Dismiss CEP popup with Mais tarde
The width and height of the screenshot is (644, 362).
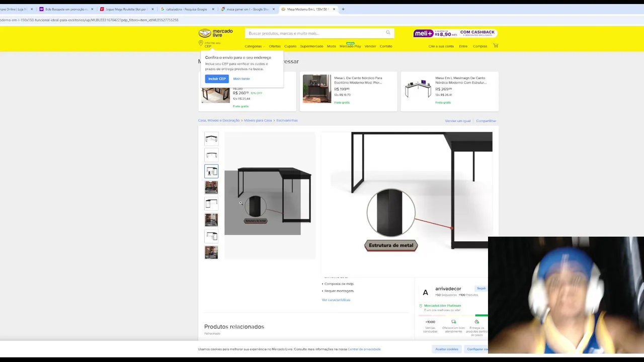[x=242, y=78]
